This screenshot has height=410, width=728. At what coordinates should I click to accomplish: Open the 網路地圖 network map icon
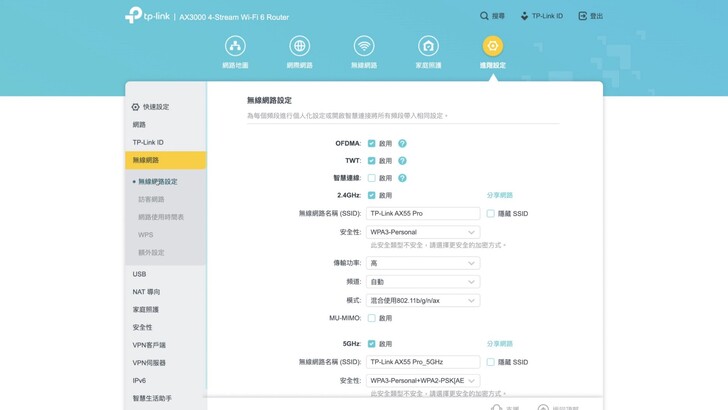click(x=235, y=46)
